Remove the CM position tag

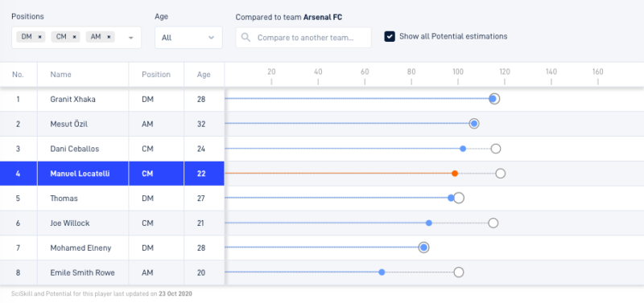pyautogui.click(x=74, y=37)
